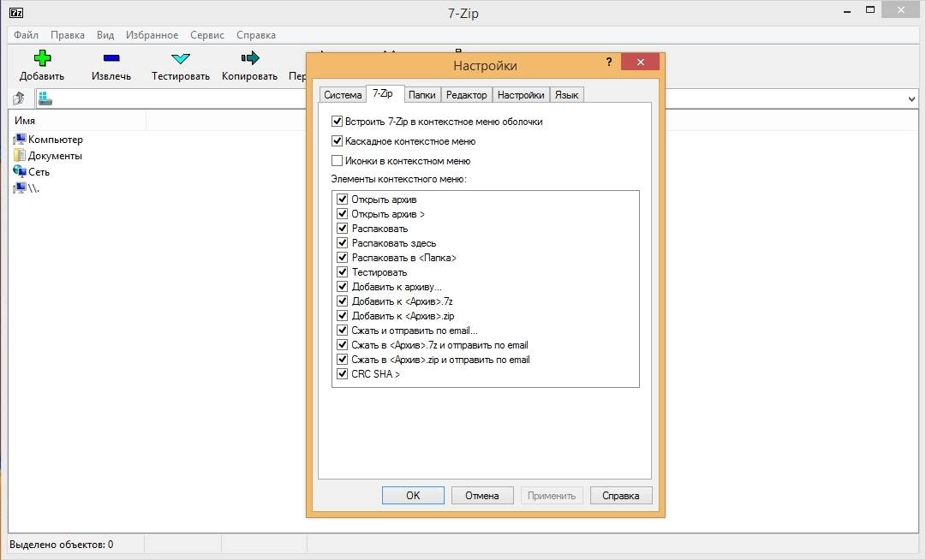Click the up-folder navigation icon
The width and height of the screenshot is (926, 560).
18,98
